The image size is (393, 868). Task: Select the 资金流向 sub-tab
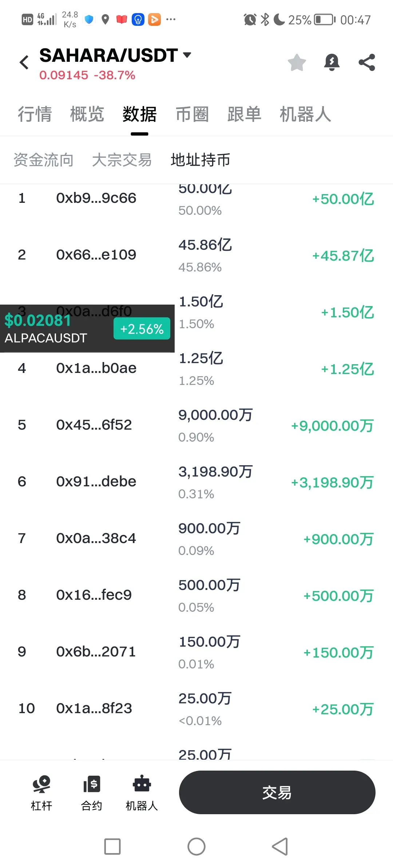[x=44, y=160]
